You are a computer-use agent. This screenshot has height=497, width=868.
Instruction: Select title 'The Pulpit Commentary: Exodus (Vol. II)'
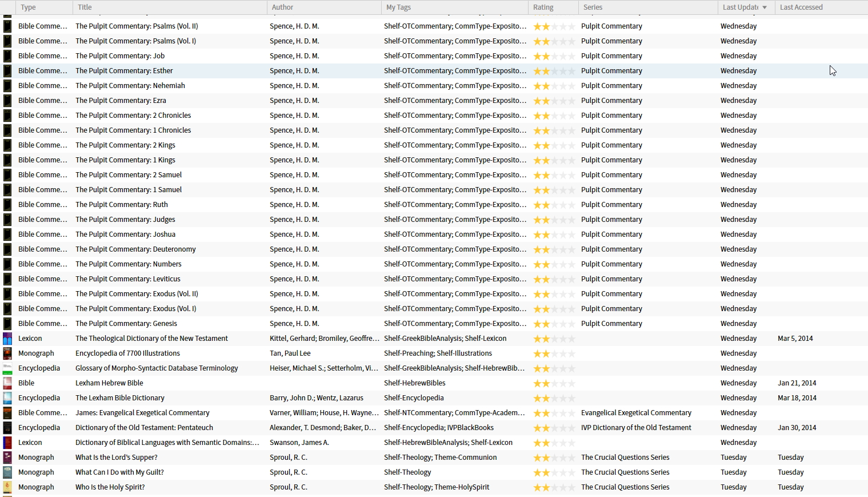click(x=137, y=294)
